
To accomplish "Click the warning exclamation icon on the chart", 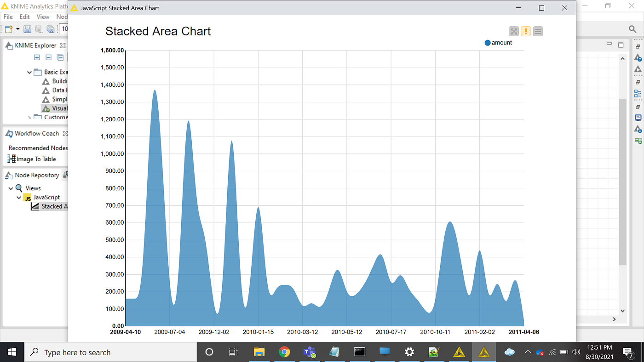I will pyautogui.click(x=526, y=31).
